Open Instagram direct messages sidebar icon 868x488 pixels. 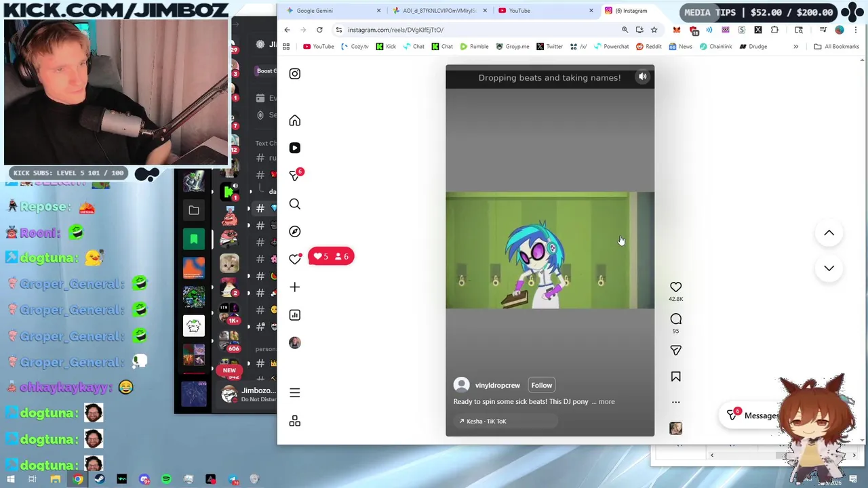coord(294,176)
